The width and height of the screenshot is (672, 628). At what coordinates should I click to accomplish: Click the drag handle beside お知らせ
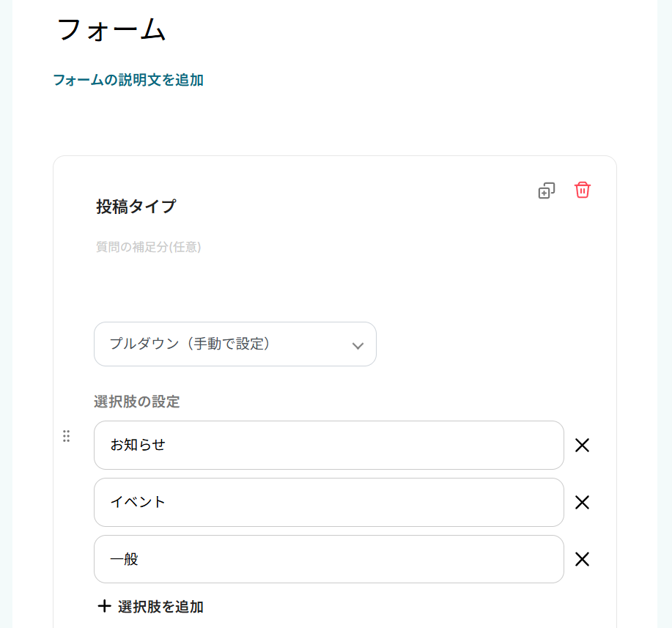click(66, 436)
